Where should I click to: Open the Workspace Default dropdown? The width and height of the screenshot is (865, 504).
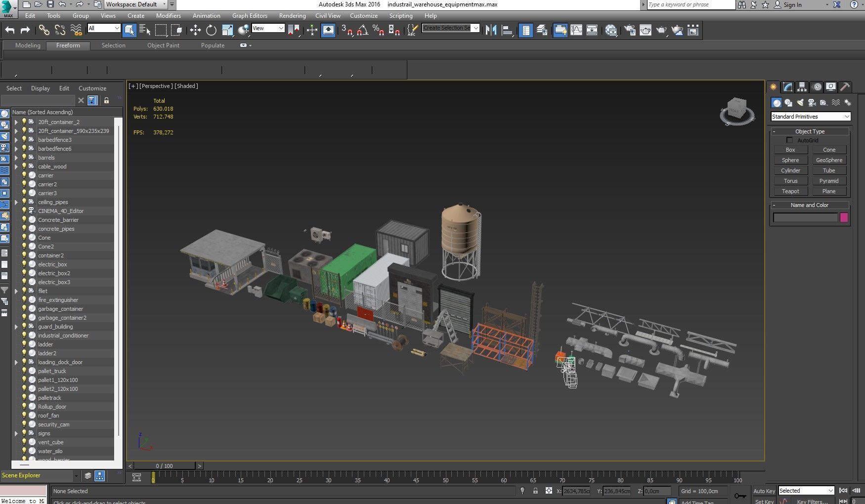point(136,4)
